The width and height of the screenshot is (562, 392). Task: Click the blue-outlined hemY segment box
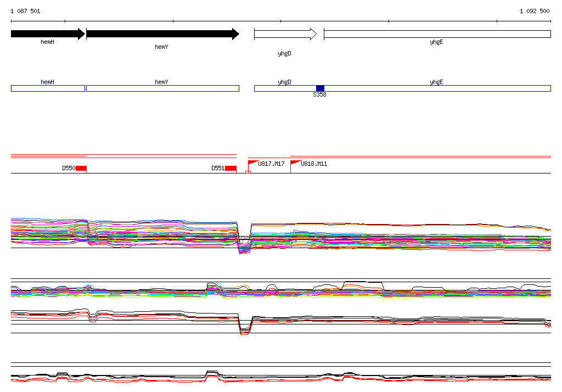(162, 88)
